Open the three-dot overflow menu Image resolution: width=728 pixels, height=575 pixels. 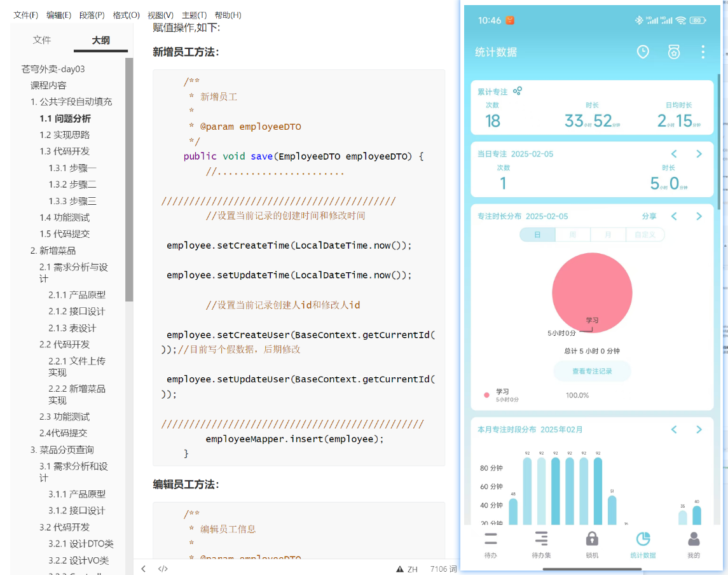pyautogui.click(x=703, y=52)
